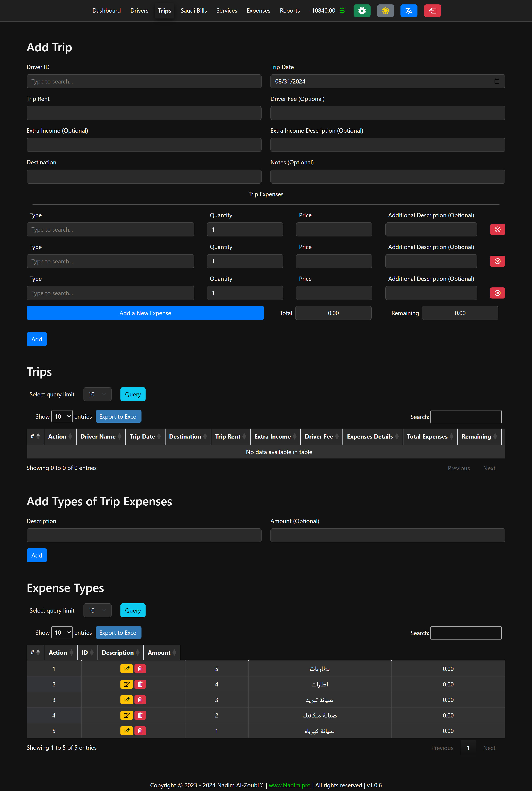
Task: Switch language with the translate icon
Action: coord(409,11)
